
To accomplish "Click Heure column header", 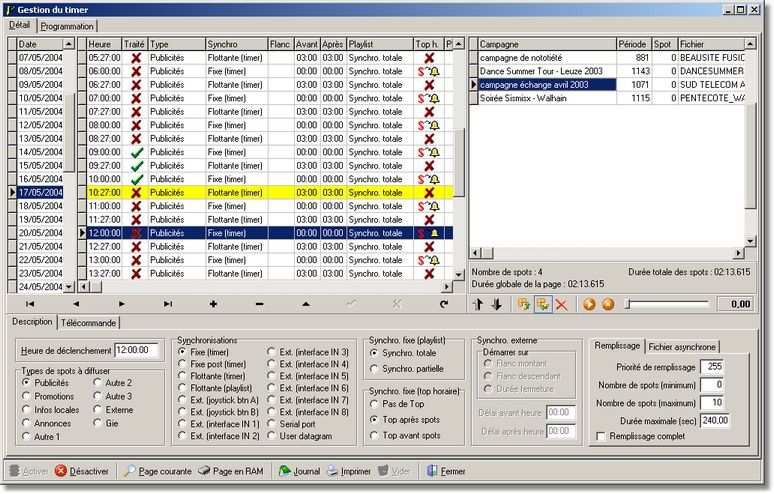I will click(104, 44).
